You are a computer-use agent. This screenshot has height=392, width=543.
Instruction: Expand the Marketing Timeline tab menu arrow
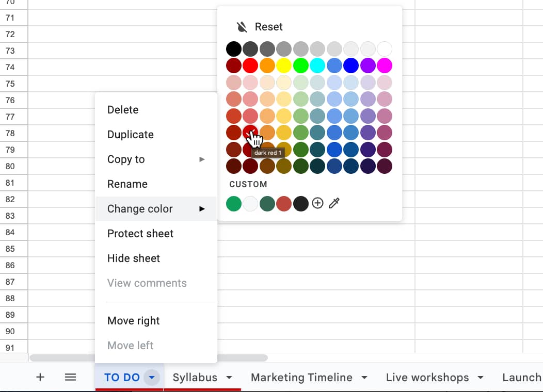click(364, 378)
